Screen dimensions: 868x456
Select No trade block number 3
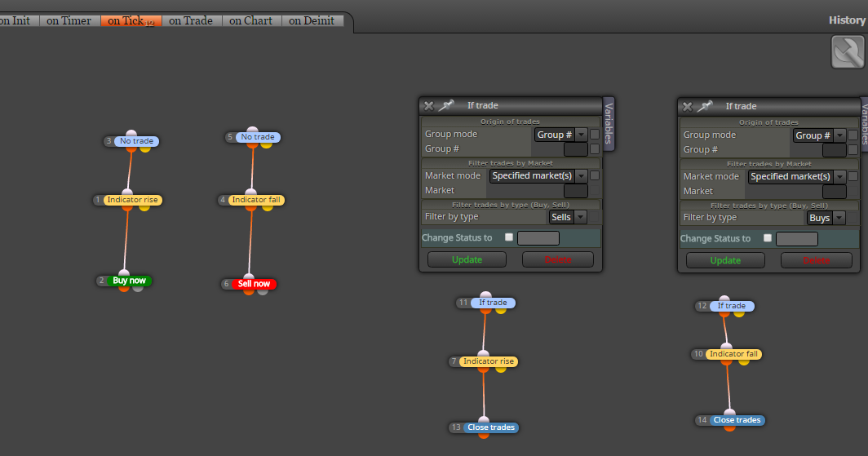point(137,141)
